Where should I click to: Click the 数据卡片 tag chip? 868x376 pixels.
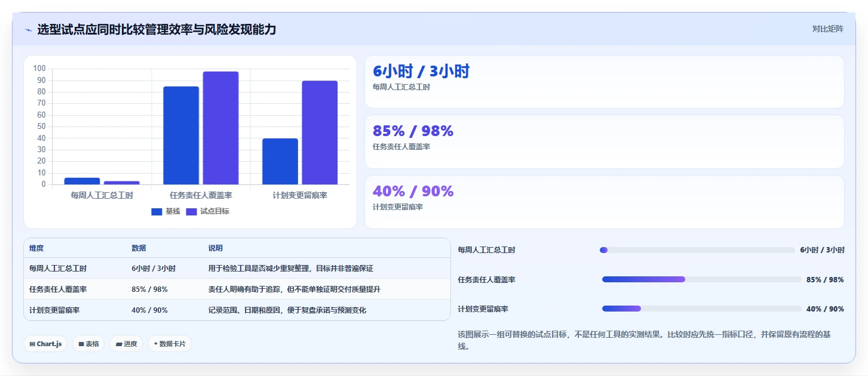click(x=170, y=344)
